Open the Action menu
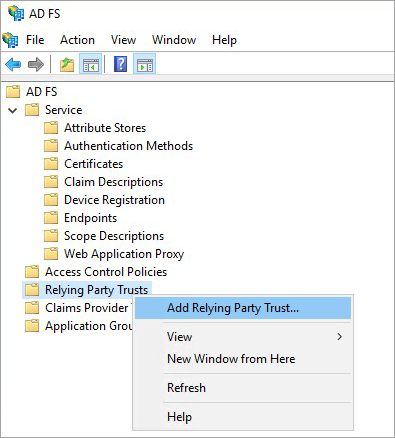The width and height of the screenshot is (395, 438). tap(77, 40)
